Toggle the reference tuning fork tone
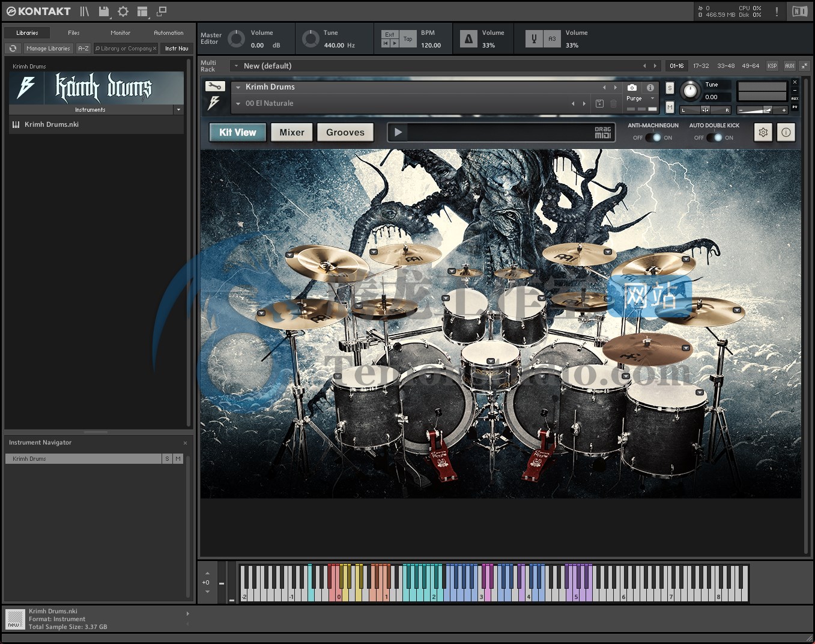 click(534, 39)
